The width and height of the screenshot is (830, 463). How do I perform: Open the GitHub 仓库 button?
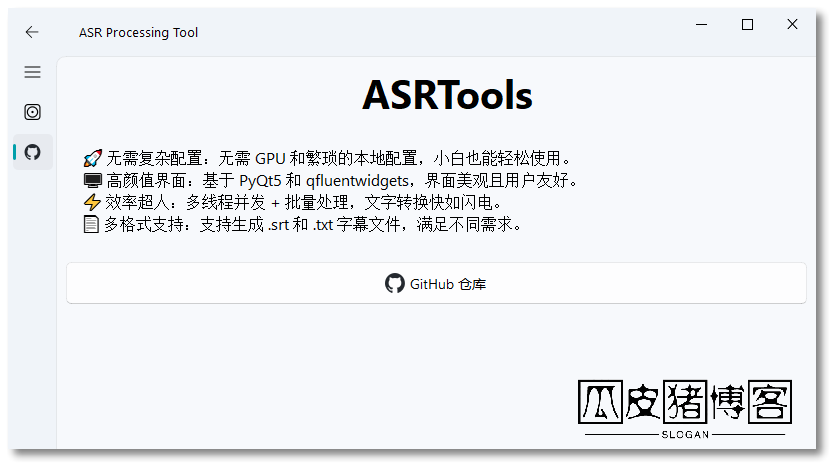click(436, 284)
